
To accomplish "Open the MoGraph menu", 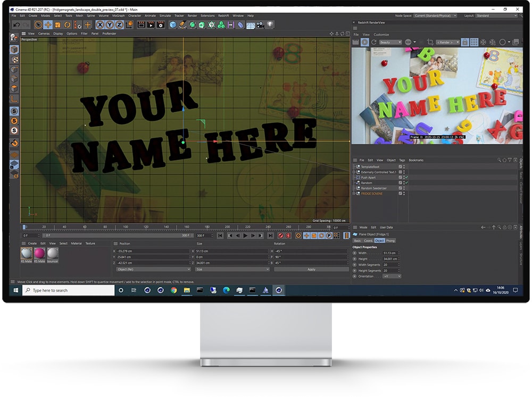I will 119,15.
